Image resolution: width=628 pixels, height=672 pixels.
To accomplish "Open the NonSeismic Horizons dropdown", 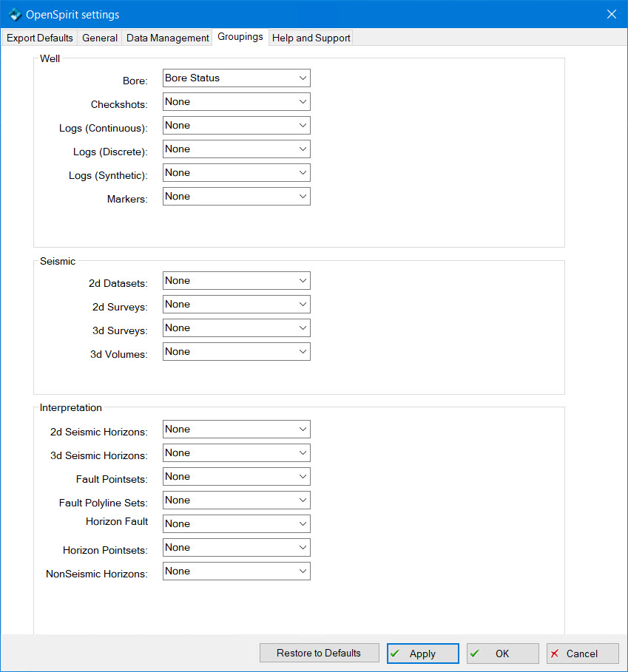I will 236,571.
